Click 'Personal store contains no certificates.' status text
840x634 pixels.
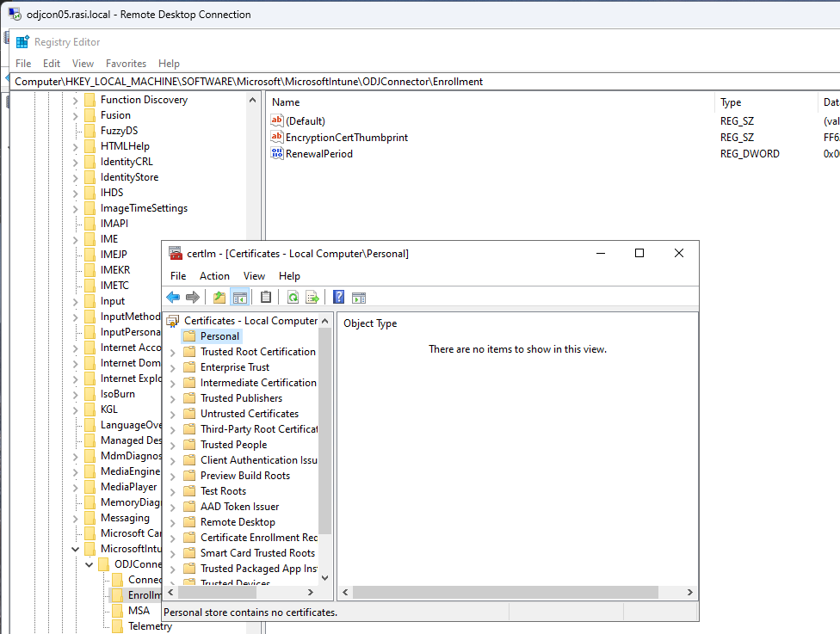[250, 612]
